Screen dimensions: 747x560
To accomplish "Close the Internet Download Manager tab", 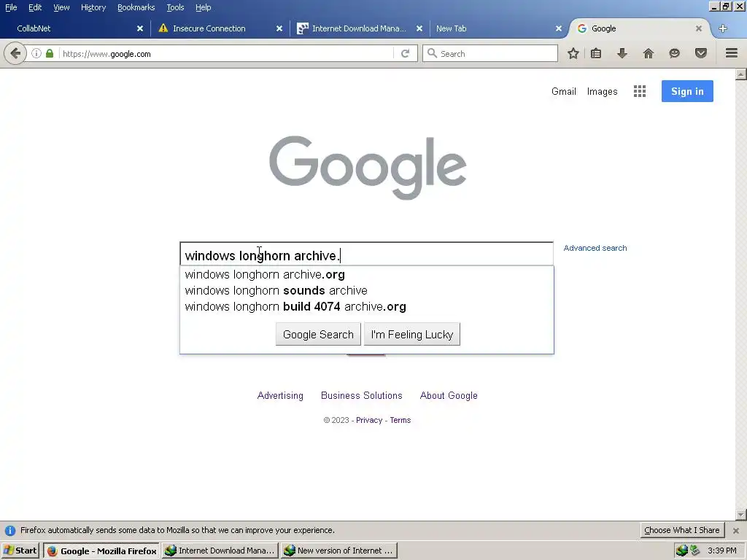I will tap(419, 28).
